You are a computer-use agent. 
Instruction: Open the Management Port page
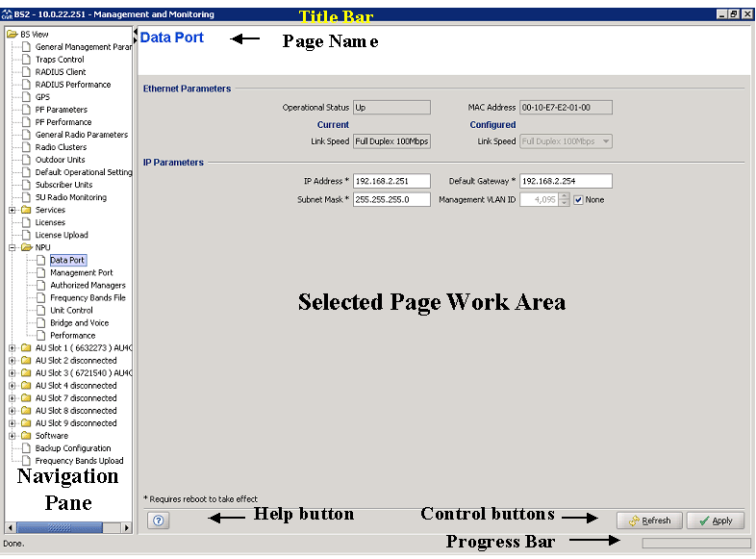click(x=81, y=272)
